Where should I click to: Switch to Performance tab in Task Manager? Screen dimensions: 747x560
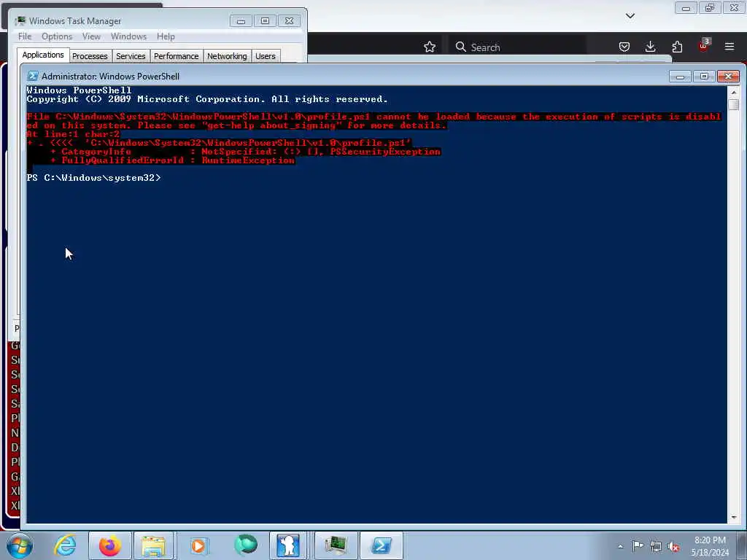coord(176,56)
